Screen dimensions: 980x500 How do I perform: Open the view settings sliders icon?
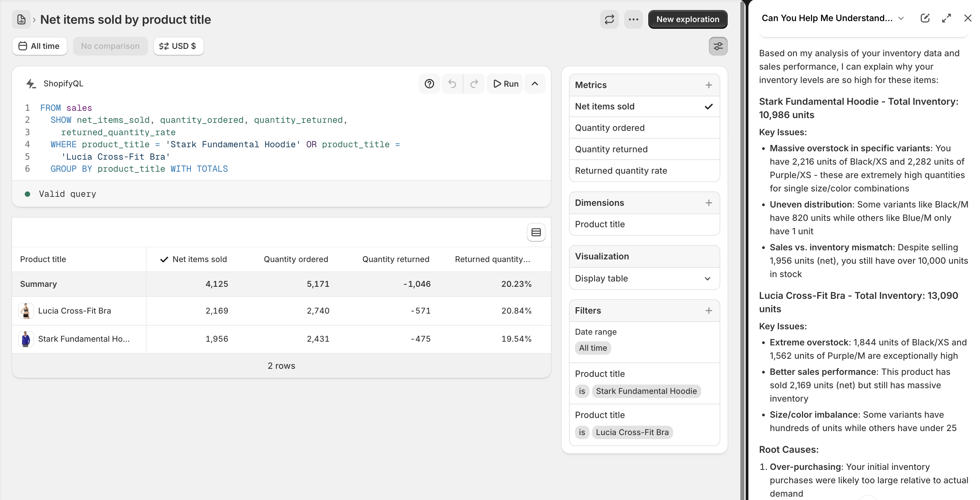tap(718, 46)
